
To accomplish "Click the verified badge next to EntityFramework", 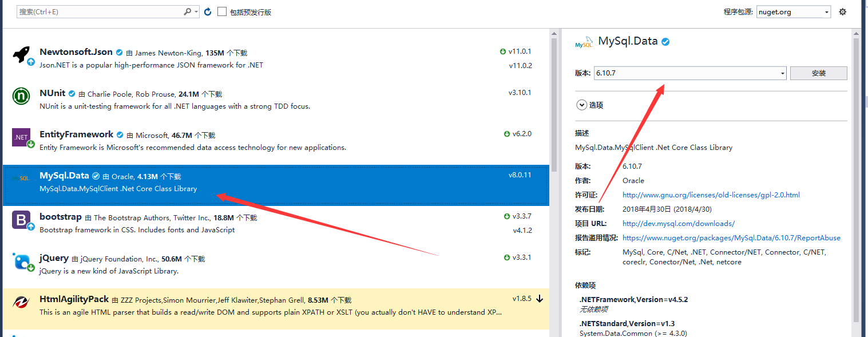I will [120, 134].
